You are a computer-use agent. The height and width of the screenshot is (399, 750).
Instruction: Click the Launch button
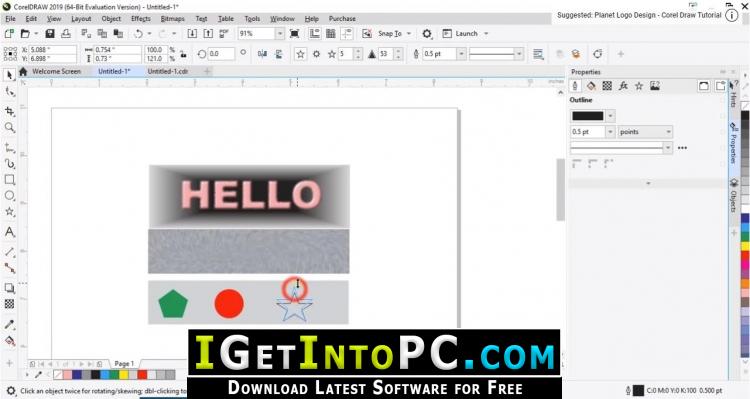(x=466, y=33)
